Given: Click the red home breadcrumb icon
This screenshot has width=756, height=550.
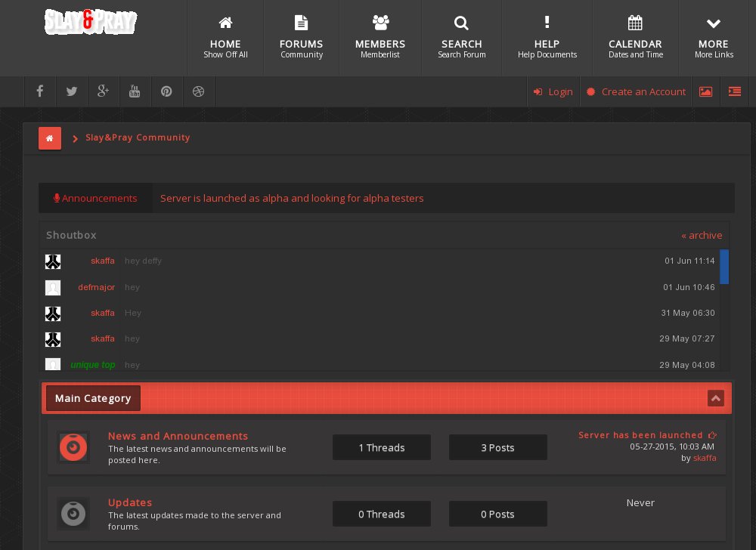Looking at the screenshot, I should (x=50, y=138).
